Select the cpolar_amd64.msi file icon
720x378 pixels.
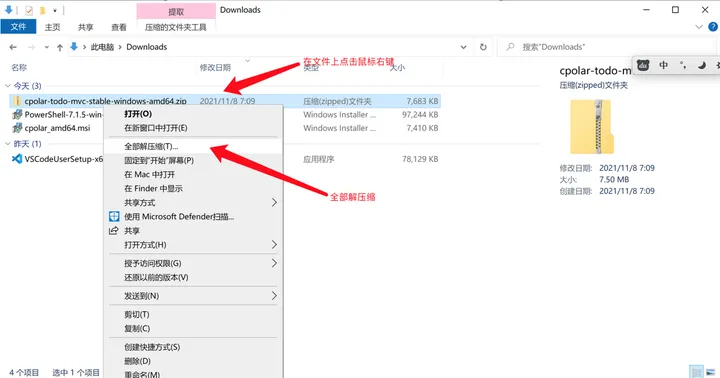click(x=17, y=128)
